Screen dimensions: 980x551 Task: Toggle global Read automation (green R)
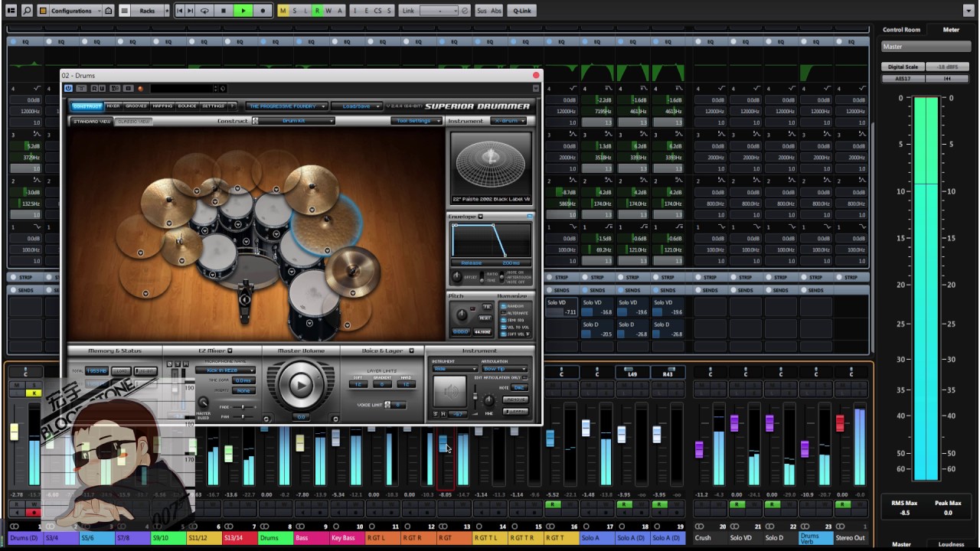317,11
